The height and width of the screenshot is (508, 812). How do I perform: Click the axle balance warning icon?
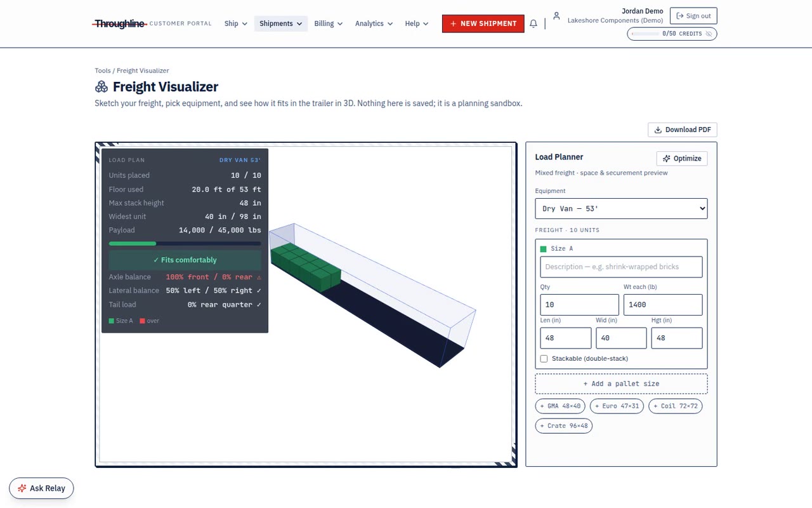(x=259, y=277)
